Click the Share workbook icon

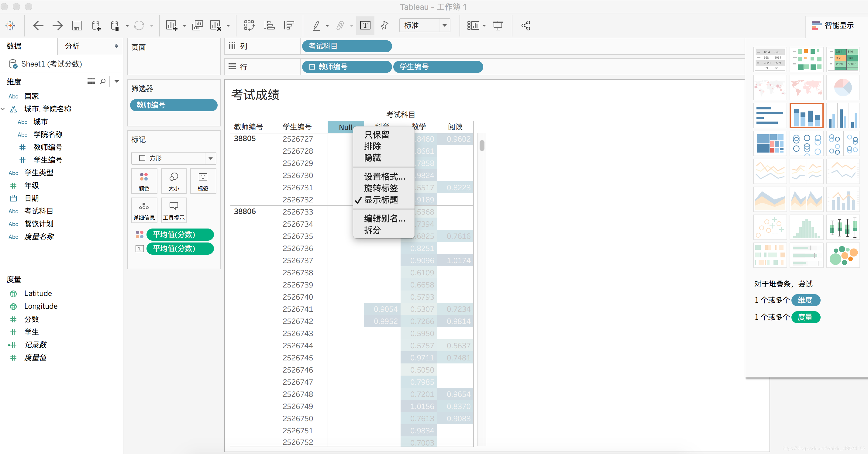pyautogui.click(x=526, y=26)
